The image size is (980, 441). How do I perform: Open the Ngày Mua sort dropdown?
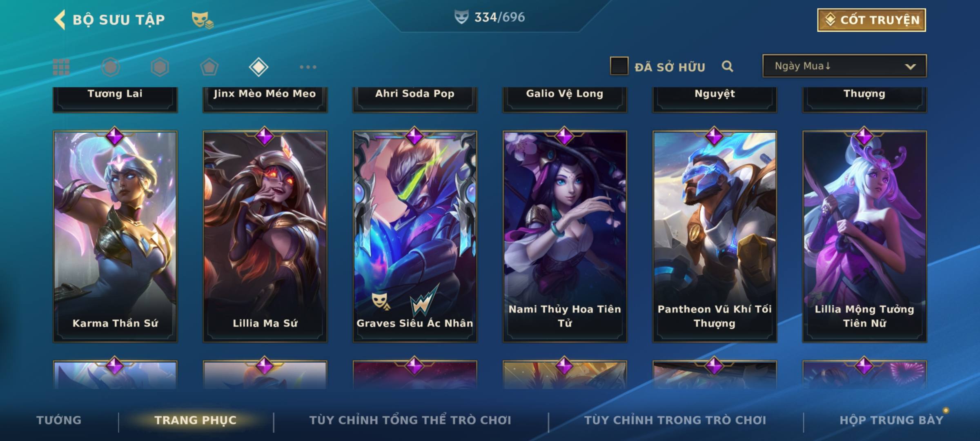pos(844,66)
